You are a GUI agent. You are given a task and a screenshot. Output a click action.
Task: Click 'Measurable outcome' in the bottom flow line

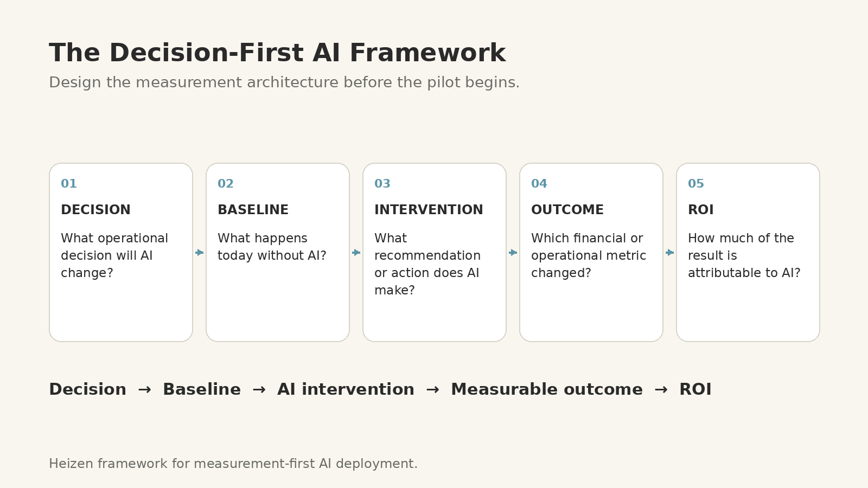pyautogui.click(x=547, y=389)
